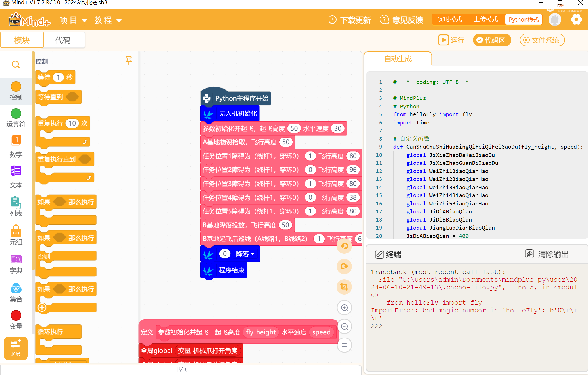The height and width of the screenshot is (375, 588).
Task: Reset workspace zoom with equals icon
Action: click(x=344, y=345)
